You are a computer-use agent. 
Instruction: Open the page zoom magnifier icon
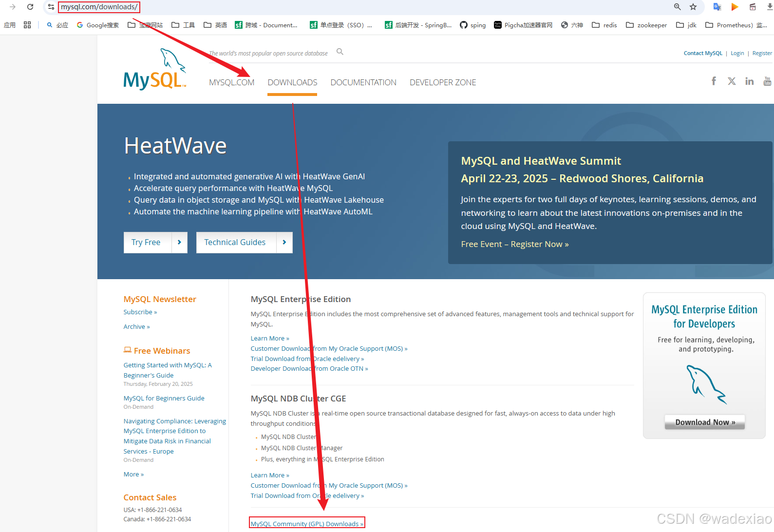point(678,7)
